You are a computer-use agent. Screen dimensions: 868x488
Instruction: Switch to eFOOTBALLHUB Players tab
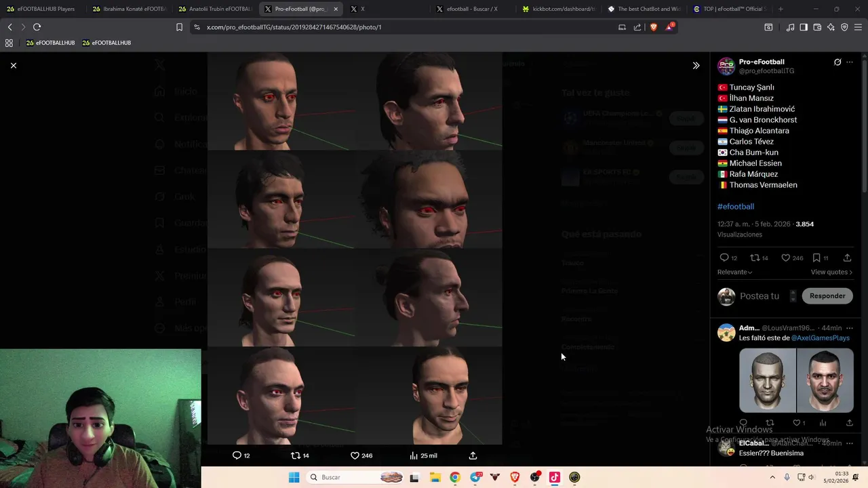[x=41, y=9]
